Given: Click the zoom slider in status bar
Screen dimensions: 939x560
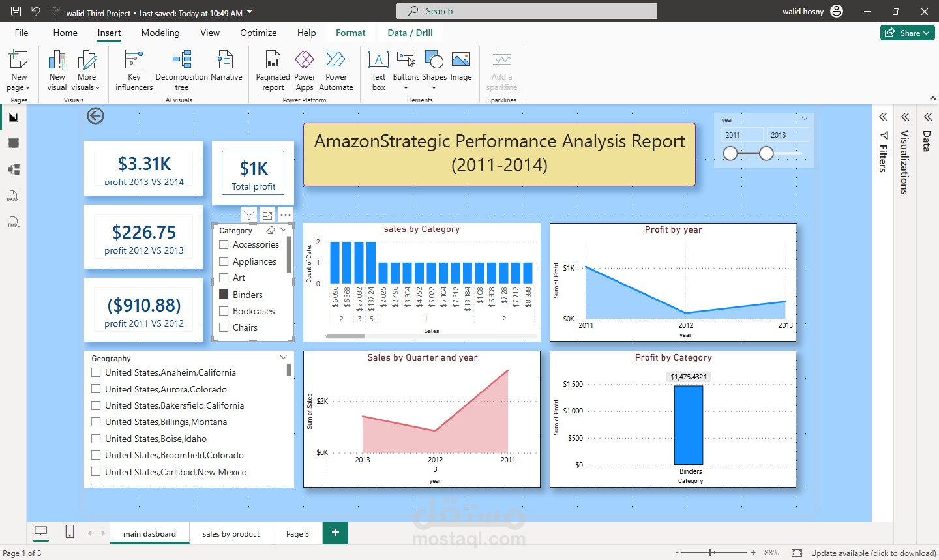Looking at the screenshot, I should [714, 553].
